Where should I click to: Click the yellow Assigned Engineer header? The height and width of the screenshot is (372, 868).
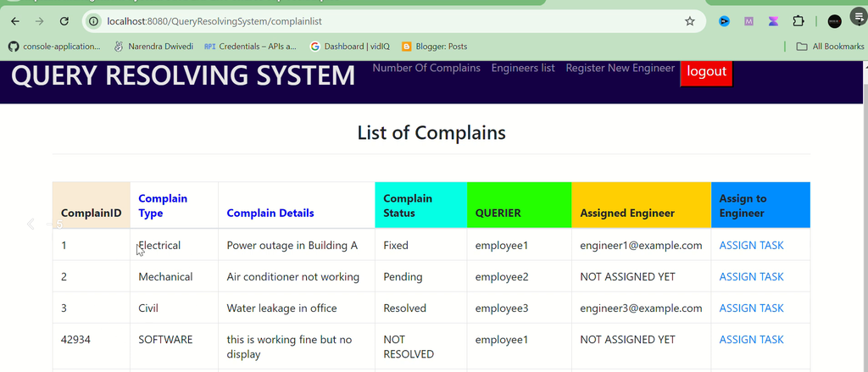[x=642, y=205]
